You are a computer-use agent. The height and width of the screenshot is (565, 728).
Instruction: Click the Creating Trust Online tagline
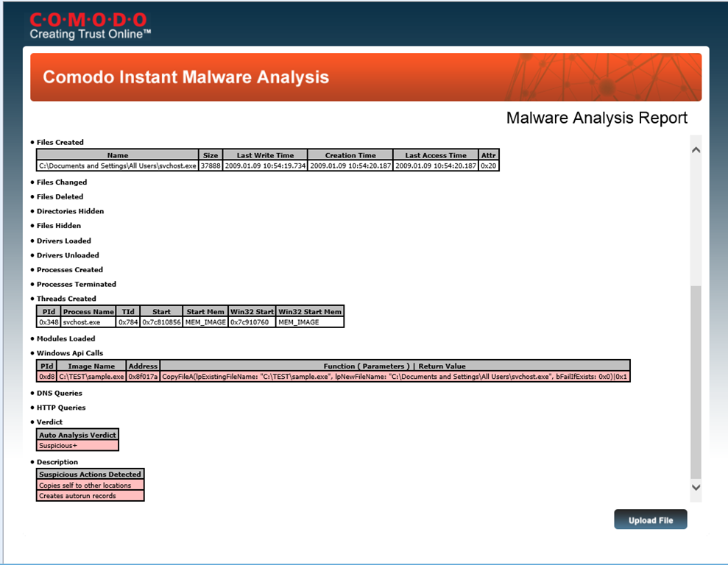[90, 35]
